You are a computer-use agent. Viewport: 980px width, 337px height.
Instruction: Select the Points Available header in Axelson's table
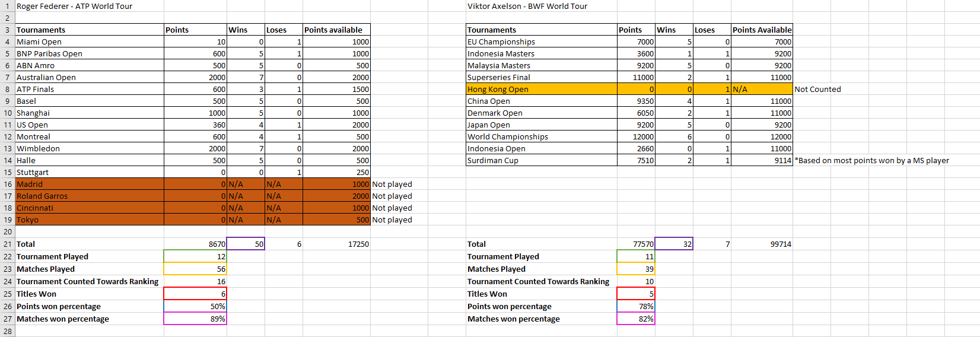click(762, 30)
